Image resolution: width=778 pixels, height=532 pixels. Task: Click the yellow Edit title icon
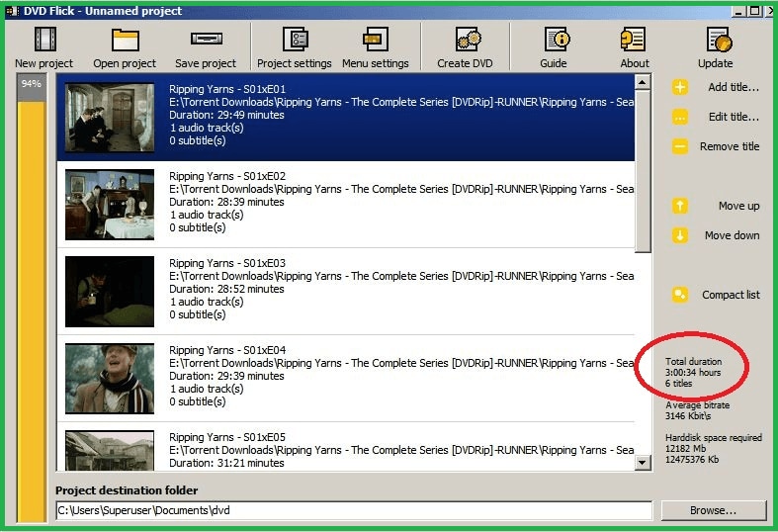[680, 117]
